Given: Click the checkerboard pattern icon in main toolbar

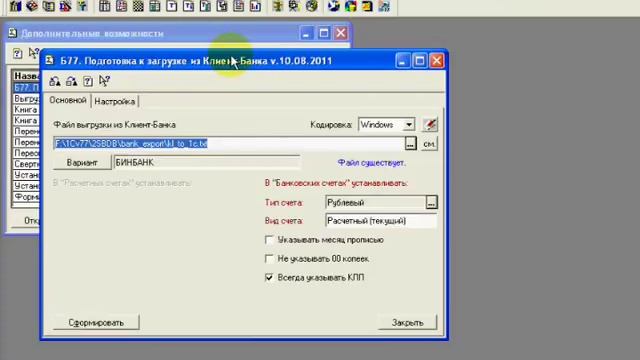Looking at the screenshot, I should click(138, 6).
